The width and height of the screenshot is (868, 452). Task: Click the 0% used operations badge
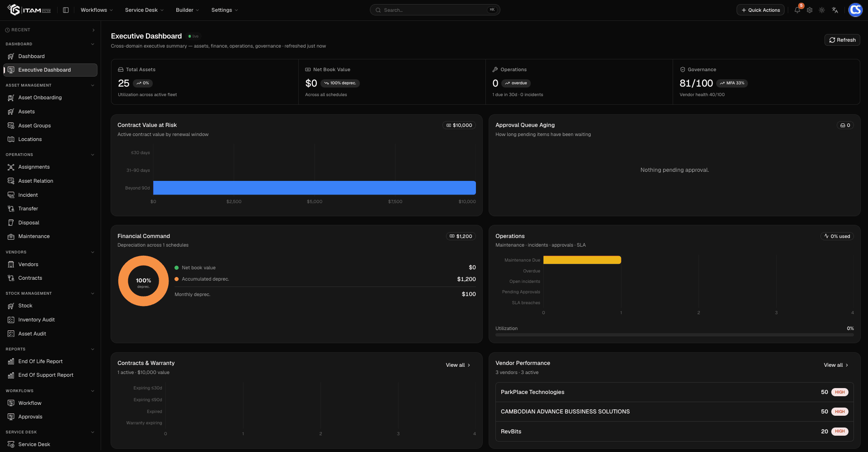click(x=837, y=236)
